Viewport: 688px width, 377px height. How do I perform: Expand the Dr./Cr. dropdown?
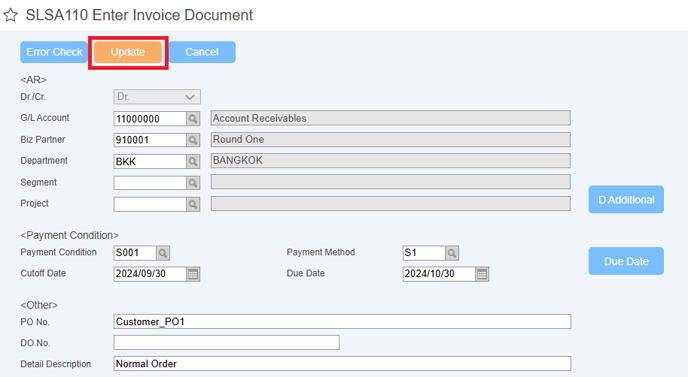pos(157,97)
